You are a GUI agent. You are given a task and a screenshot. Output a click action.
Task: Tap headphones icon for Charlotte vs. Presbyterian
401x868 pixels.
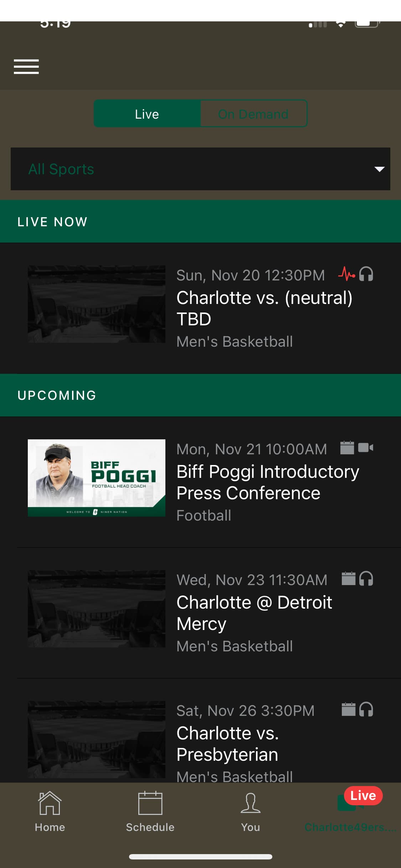coord(366,709)
